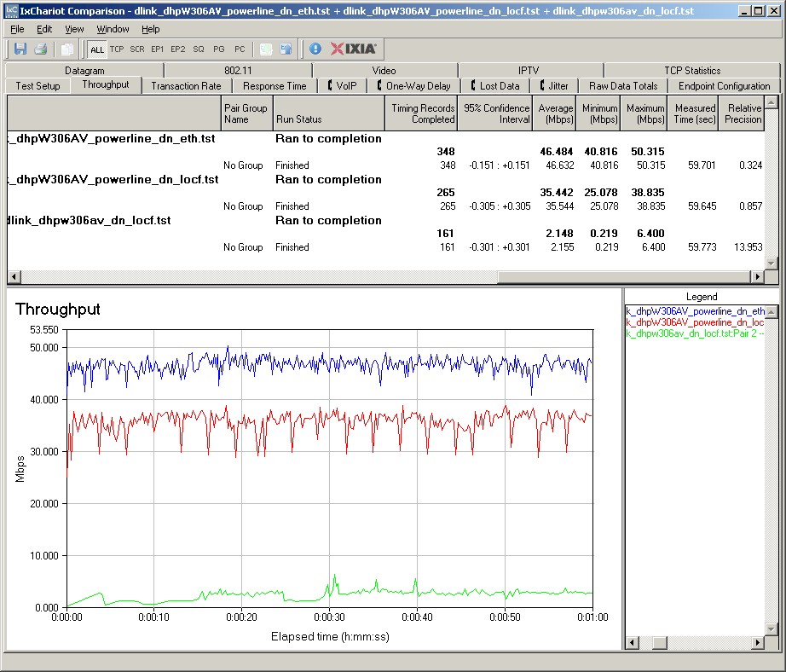Screen dimensions: 786x672
Task: Open the Edit menu
Action: [x=44, y=29]
